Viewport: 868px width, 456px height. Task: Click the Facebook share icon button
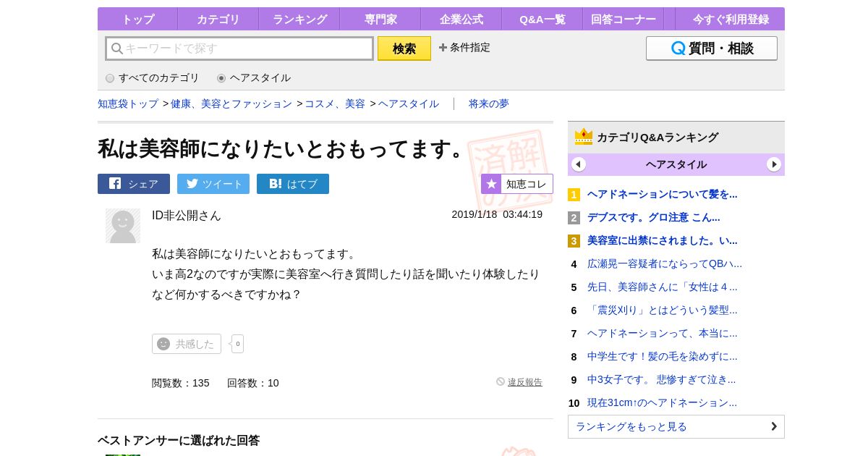[134, 184]
